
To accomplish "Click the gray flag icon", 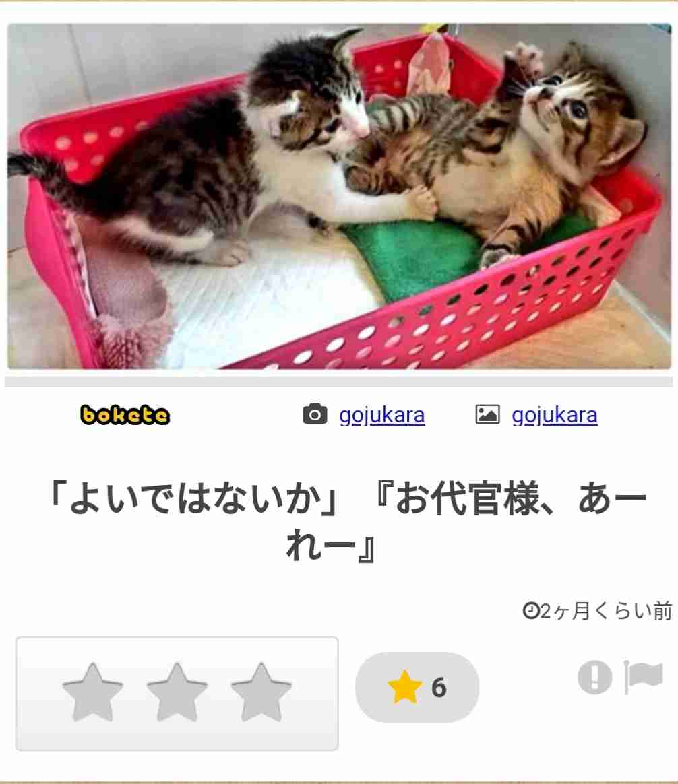I will tap(644, 677).
